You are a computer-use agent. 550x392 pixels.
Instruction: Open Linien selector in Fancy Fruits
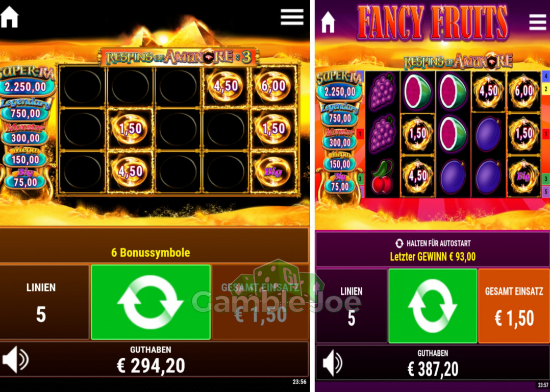coord(351,306)
